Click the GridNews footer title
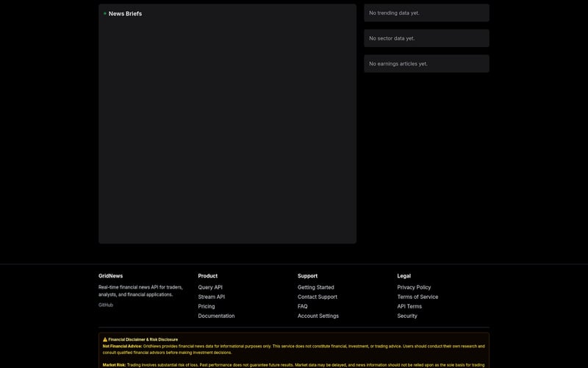588x368 pixels. (x=111, y=275)
